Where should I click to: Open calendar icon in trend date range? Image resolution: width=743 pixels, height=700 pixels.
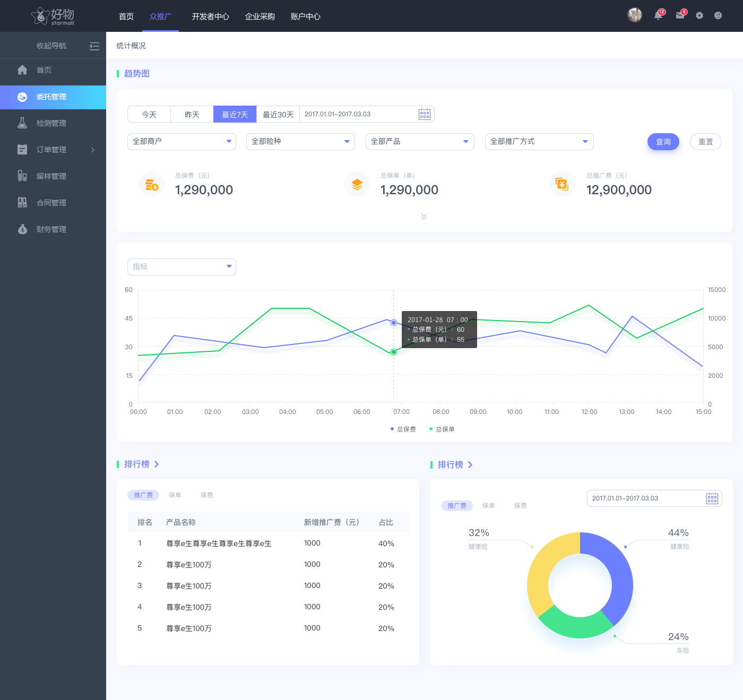click(425, 114)
